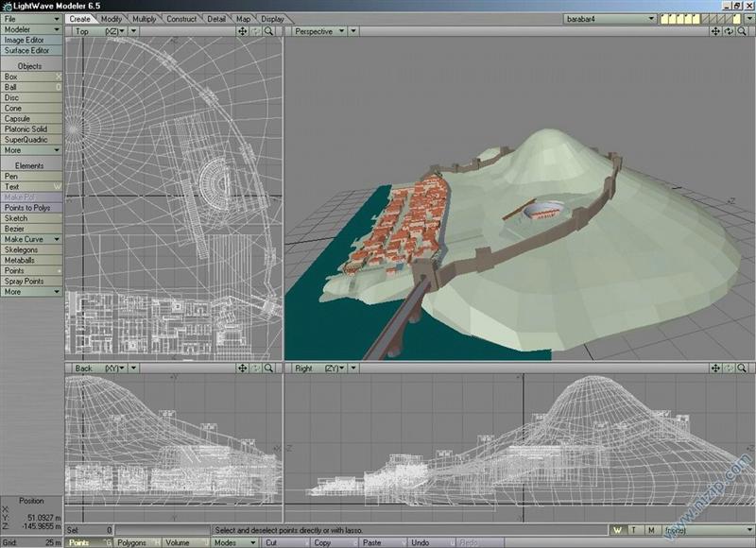Image resolution: width=756 pixels, height=548 pixels.
Task: Click the rotate icon of the Top viewport
Action: (x=255, y=31)
